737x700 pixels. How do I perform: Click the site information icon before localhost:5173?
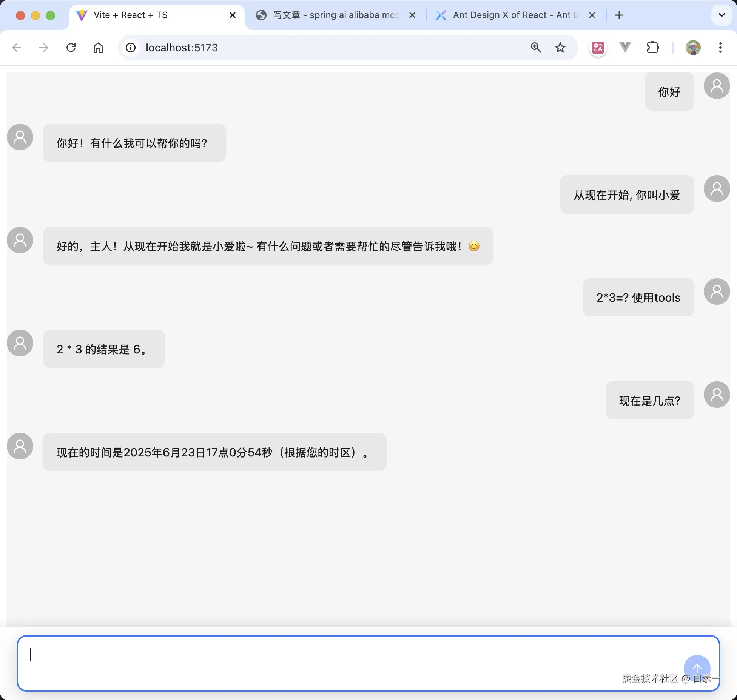point(130,48)
